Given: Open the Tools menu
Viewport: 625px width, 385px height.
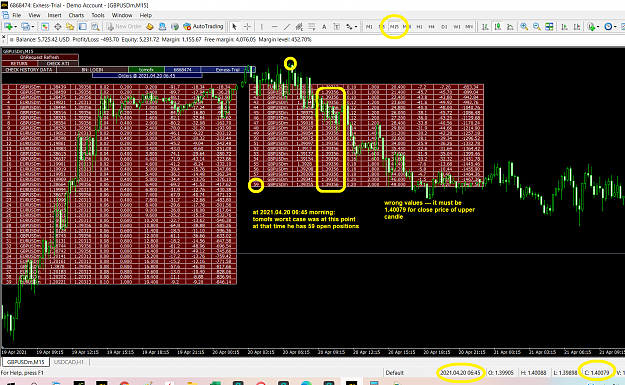Looking at the screenshot, I should (98, 15).
